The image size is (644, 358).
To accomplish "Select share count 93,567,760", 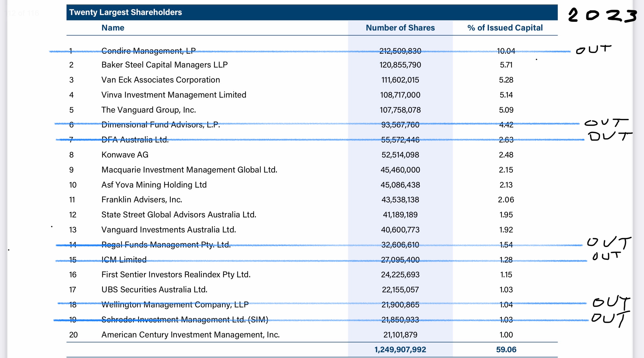I will (400, 125).
